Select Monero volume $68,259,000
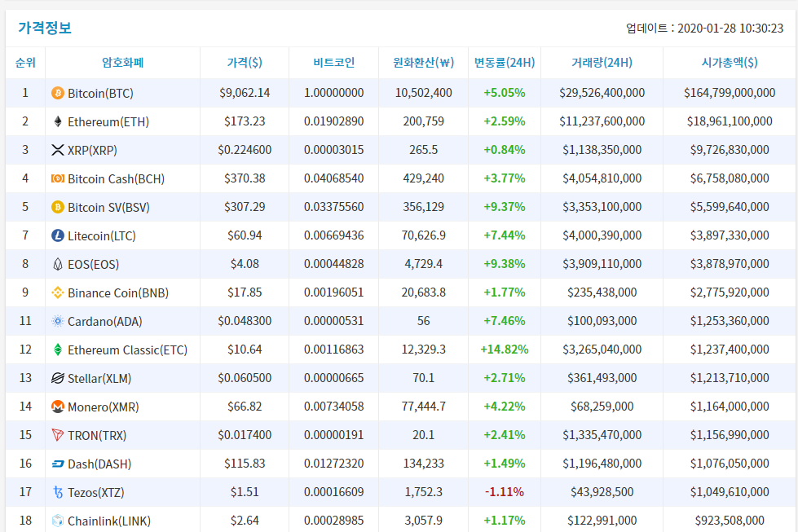This screenshot has height=532, width=798. [602, 406]
